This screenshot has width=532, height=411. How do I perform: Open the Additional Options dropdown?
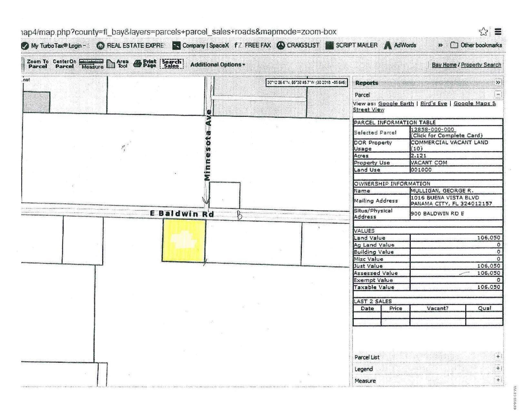[x=217, y=64]
